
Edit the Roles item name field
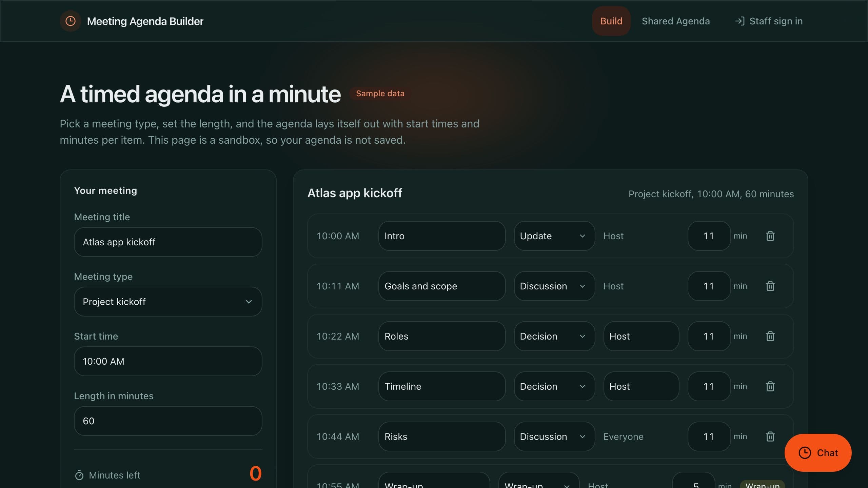point(442,336)
